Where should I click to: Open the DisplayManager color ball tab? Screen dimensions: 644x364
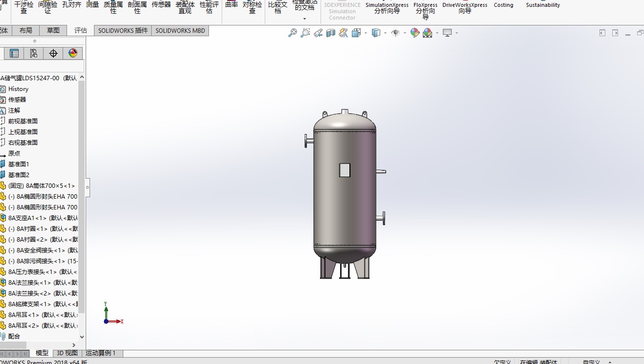click(73, 53)
